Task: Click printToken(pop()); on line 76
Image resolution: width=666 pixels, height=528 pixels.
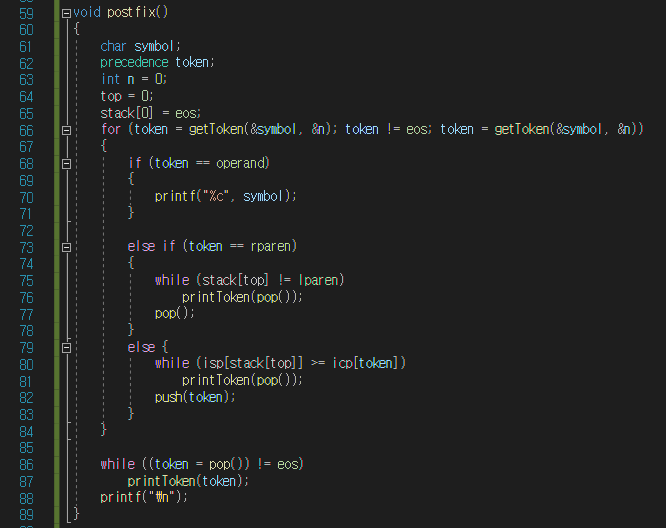Action: tap(242, 297)
